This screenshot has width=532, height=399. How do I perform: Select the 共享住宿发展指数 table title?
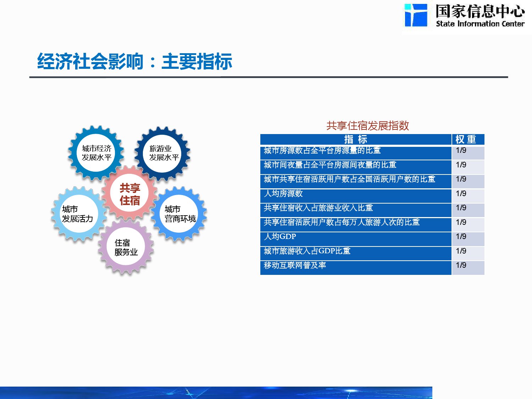click(367, 126)
